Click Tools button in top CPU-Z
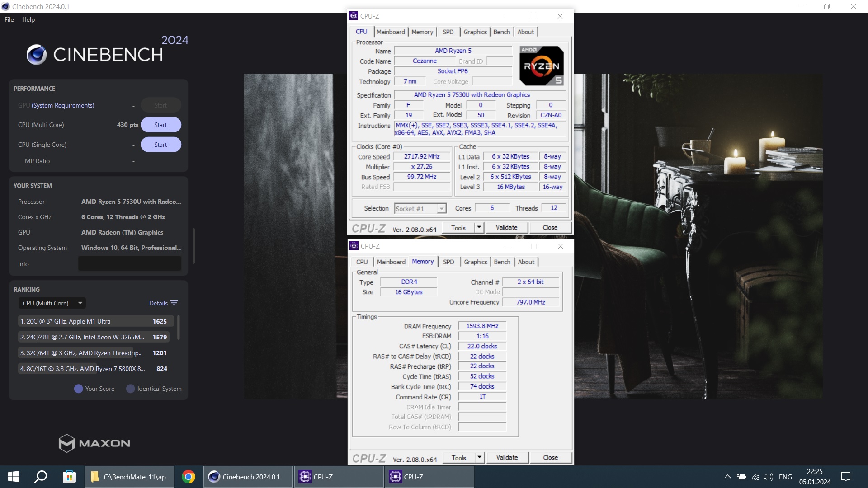868x488 pixels. click(x=458, y=228)
